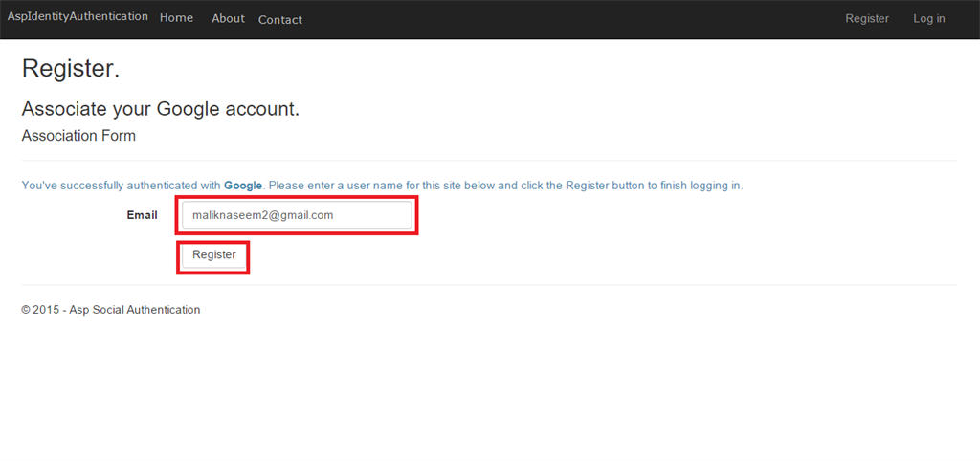Click the 2015 Asp Social Authentication footer
The image size is (980, 461).
[111, 310]
